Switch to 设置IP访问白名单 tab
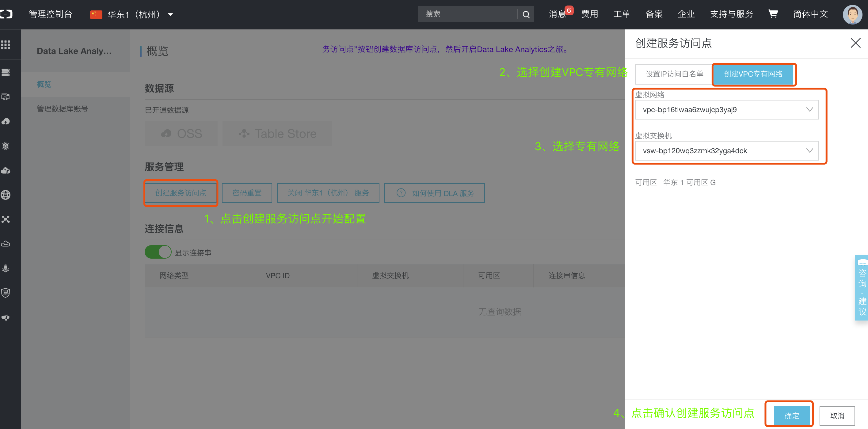868x429 pixels. pos(674,74)
